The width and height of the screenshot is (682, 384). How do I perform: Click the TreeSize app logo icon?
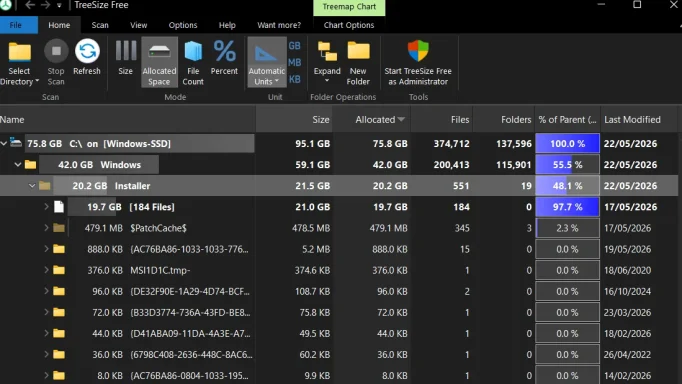[5, 5]
